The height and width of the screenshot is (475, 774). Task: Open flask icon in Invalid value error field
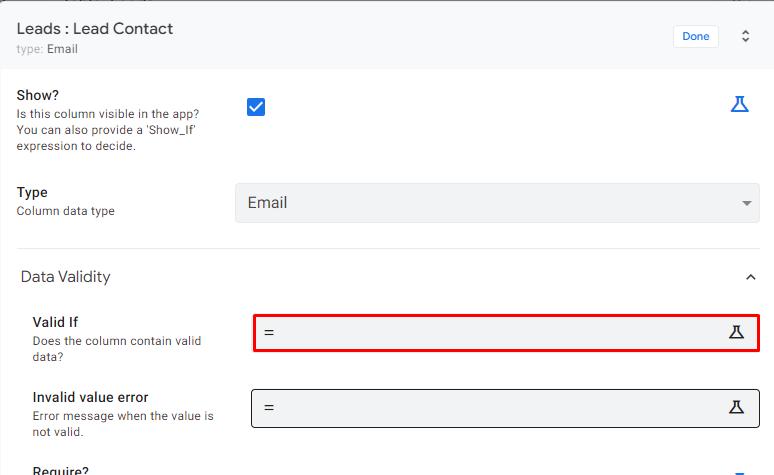(x=736, y=407)
